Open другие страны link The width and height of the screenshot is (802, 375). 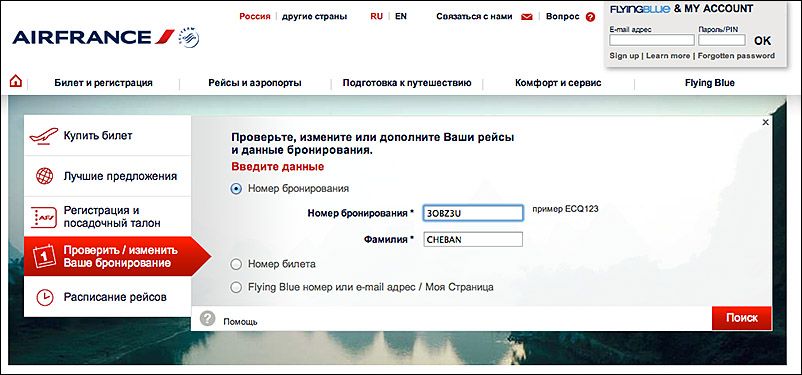pos(315,16)
